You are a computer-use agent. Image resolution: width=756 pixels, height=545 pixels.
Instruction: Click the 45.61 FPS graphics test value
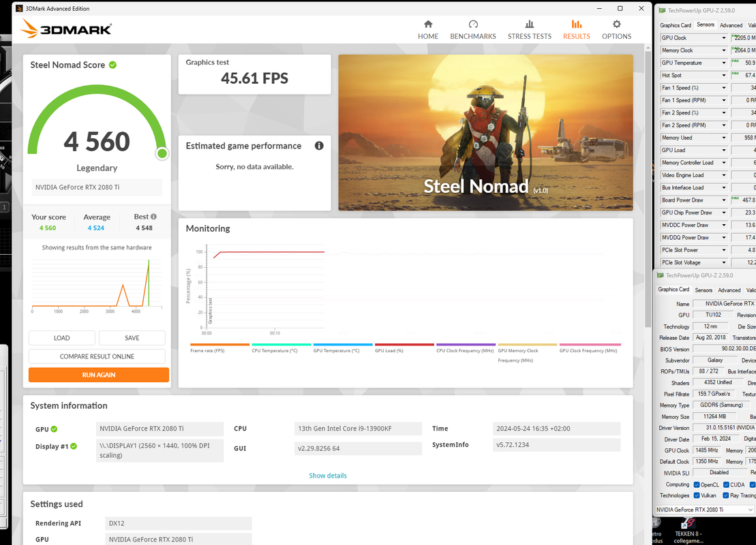pyautogui.click(x=254, y=78)
